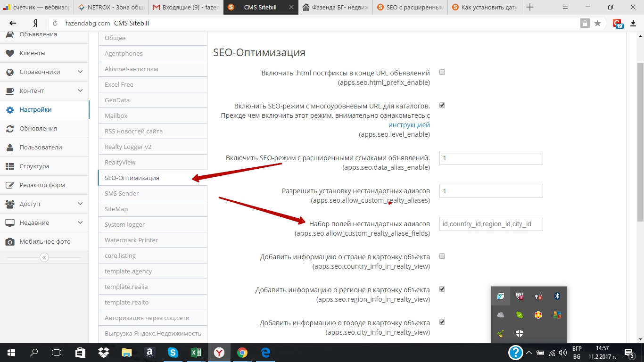Open the notification center in the taskbar
This screenshot has width=644, height=362.
629,352
